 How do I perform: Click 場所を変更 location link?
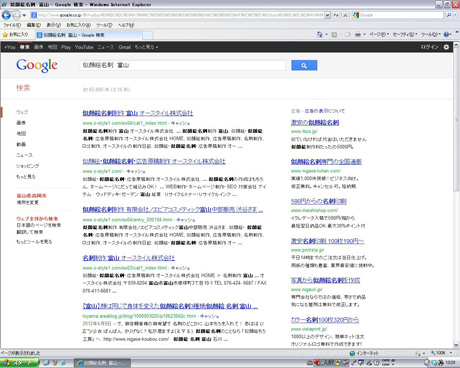28,202
